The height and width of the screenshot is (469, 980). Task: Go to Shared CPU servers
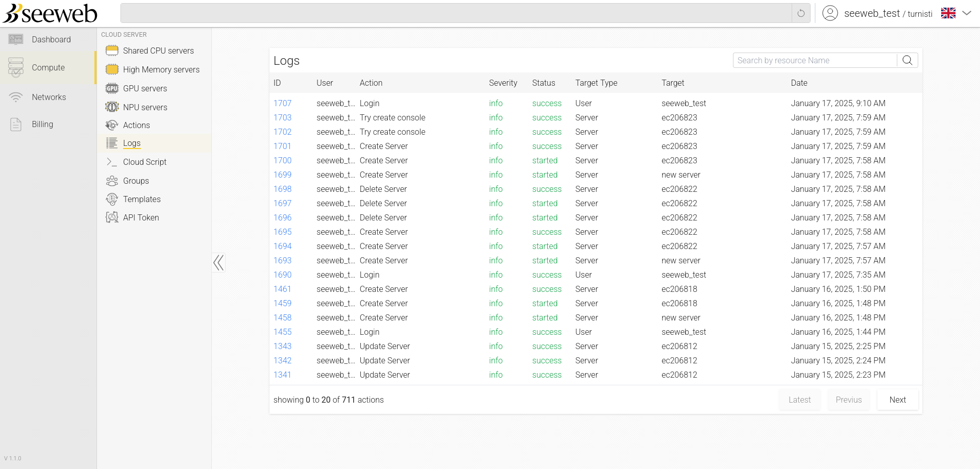[158, 51]
